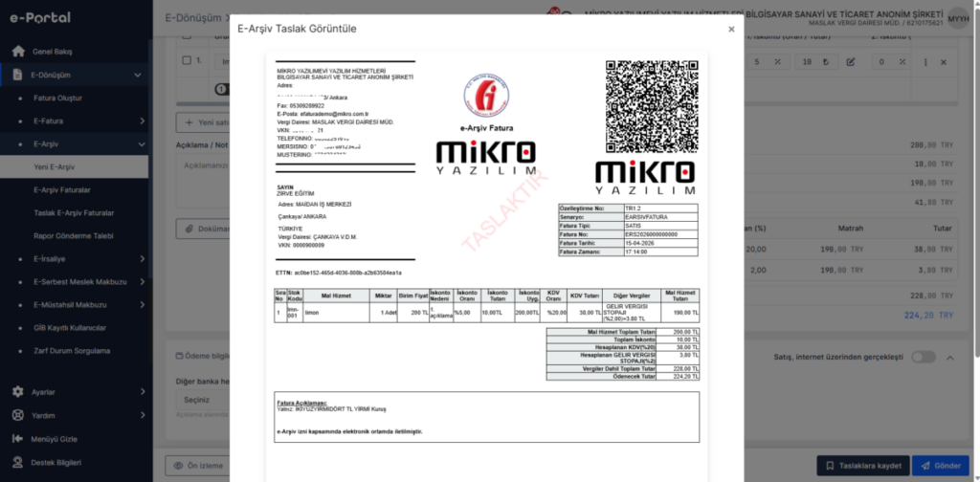Image resolution: width=980 pixels, height=482 pixels.
Task: Expand the E-İrsaliye submenu chevron
Action: (143, 258)
